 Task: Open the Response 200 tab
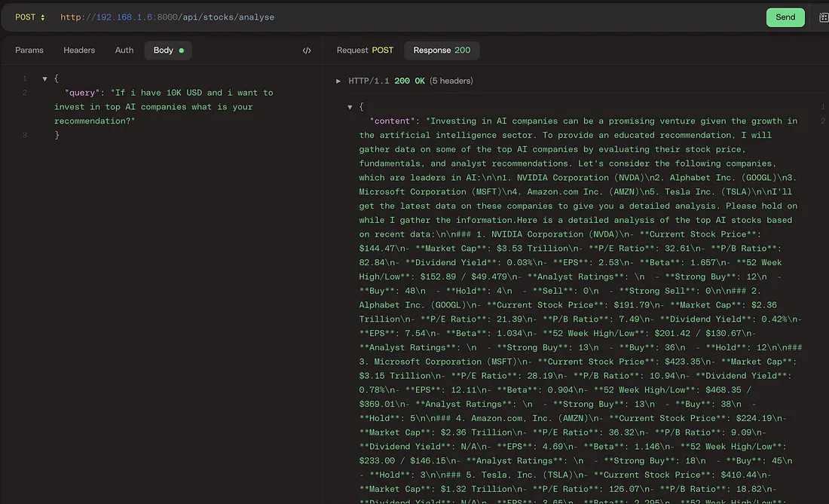[x=442, y=50]
